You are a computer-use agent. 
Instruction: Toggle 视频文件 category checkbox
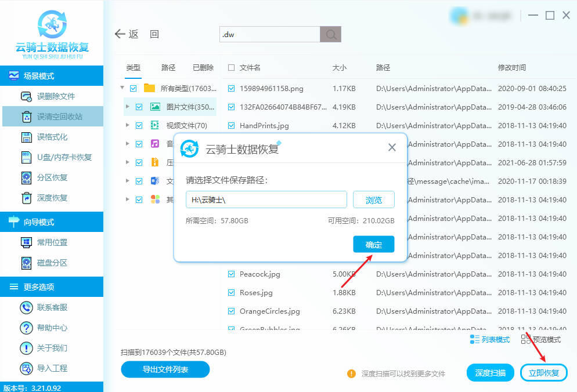(139, 125)
